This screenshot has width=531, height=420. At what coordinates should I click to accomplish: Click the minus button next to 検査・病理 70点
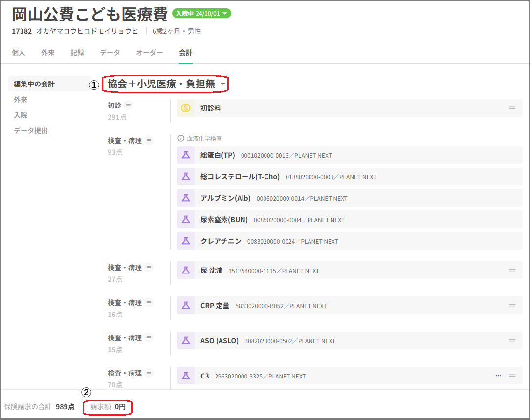click(x=149, y=373)
